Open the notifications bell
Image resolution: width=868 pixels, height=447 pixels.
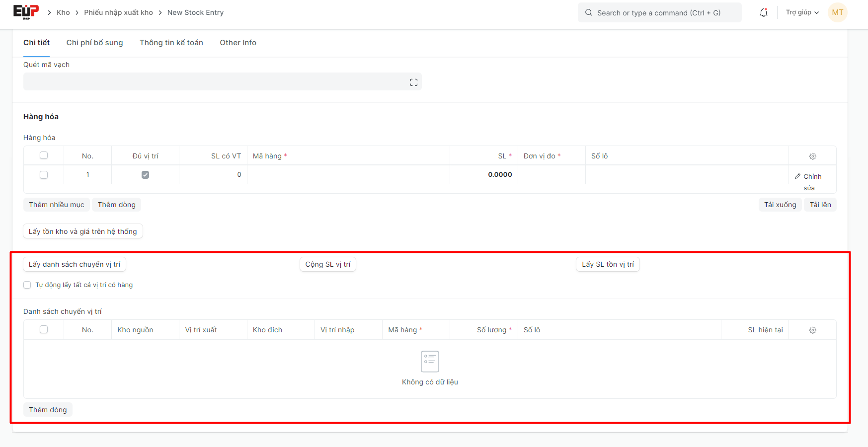point(764,12)
